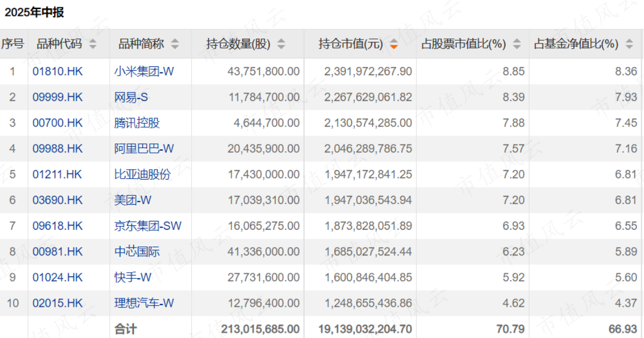Select net value ratio 8.36
The height and width of the screenshot is (338, 644).
(x=626, y=71)
